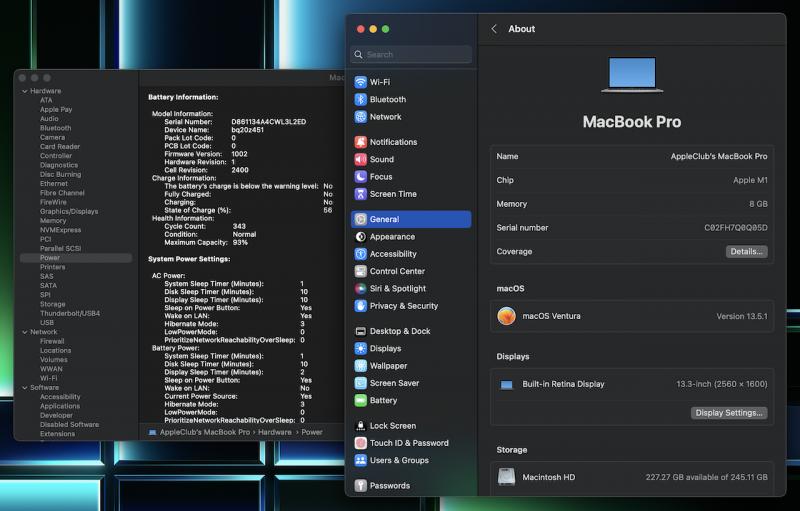Image resolution: width=800 pixels, height=511 pixels.
Task: Select Bluetooth in System Information hardware list
Action: (x=56, y=128)
